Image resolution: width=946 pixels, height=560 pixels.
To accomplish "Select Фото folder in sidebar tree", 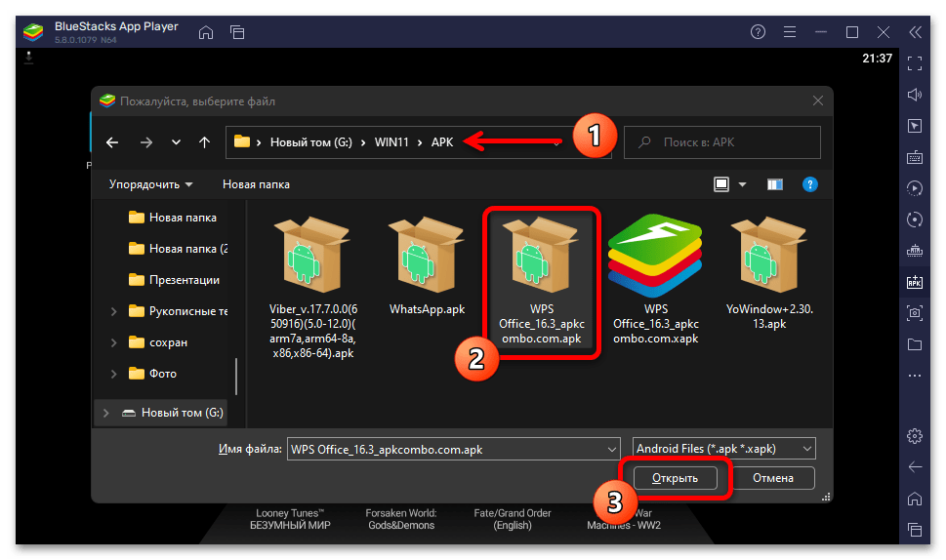I will (152, 374).
